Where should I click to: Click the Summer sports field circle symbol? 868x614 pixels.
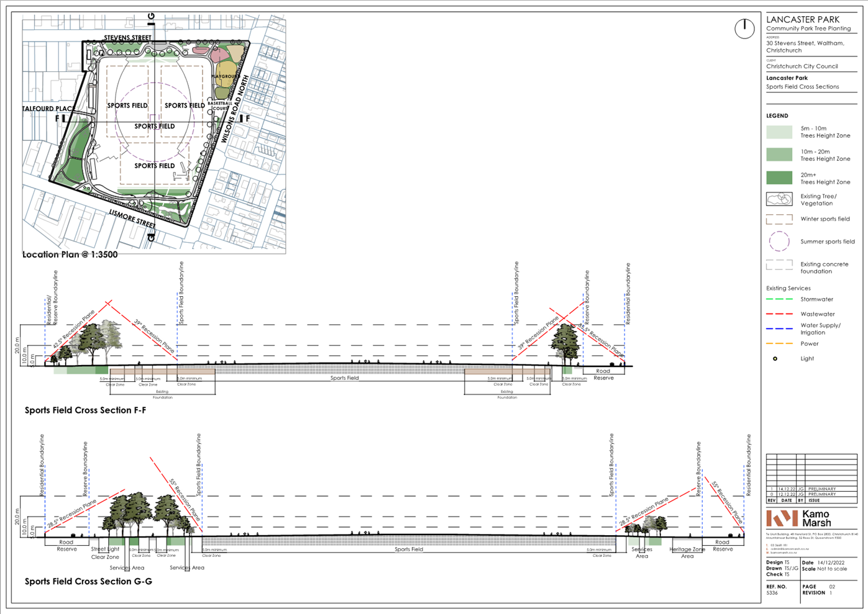pos(779,242)
